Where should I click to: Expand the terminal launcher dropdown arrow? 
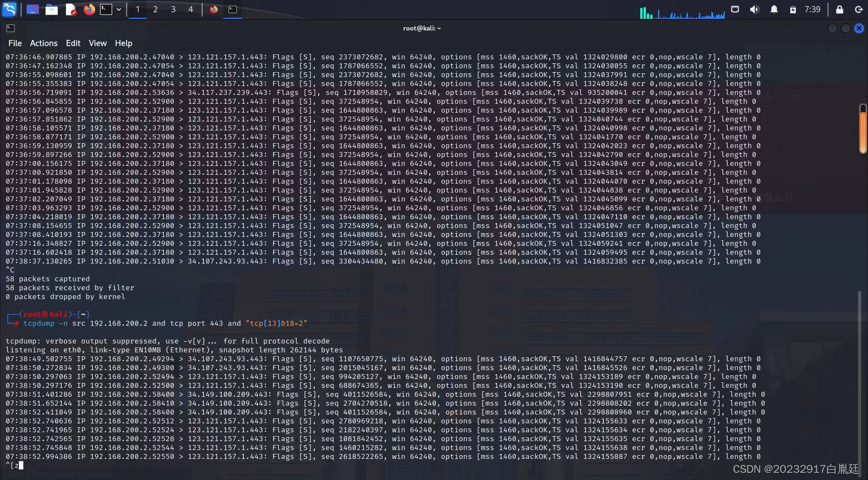[119, 9]
